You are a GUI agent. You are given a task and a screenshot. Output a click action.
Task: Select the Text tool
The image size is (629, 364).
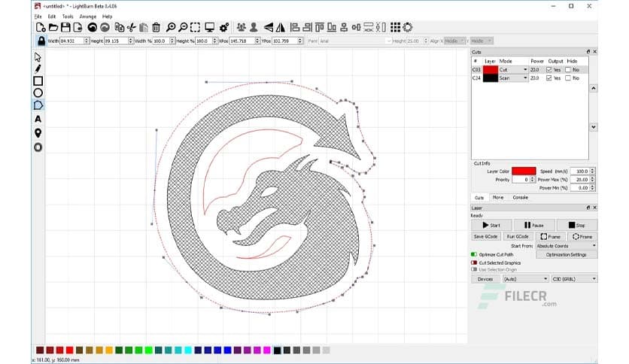coord(38,119)
